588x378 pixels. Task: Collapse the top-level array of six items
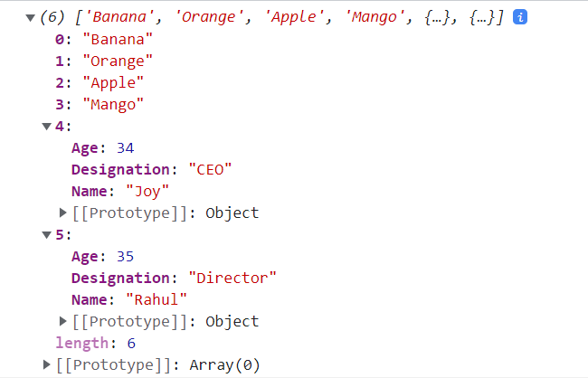coord(31,17)
